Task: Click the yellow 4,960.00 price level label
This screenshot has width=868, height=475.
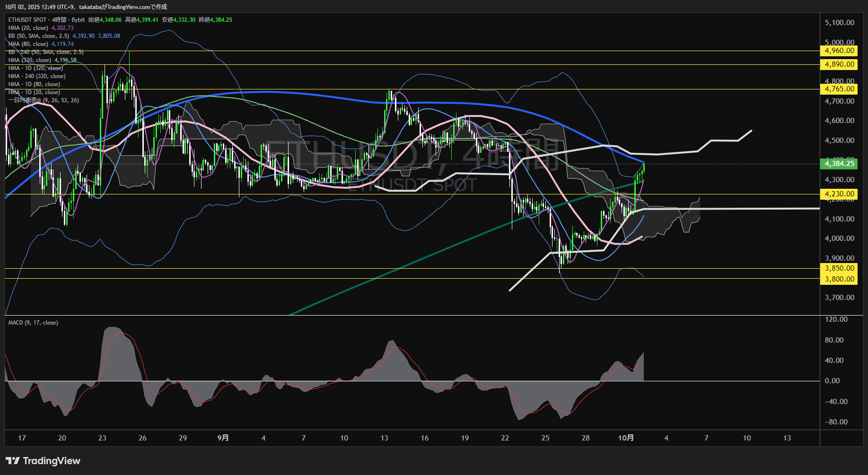Action: click(839, 51)
